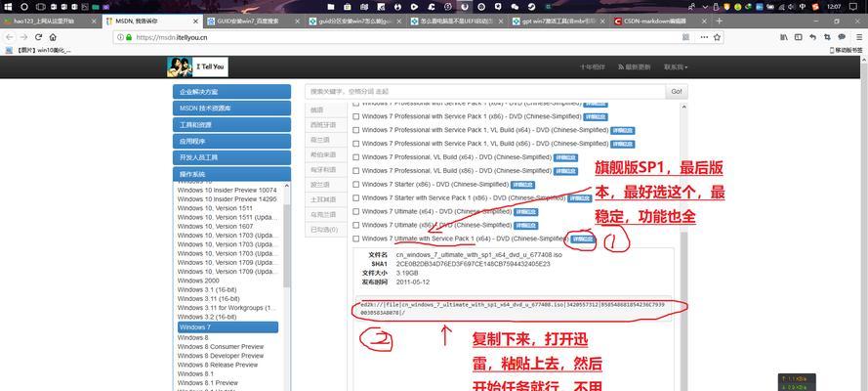Check Windows 7 Professional, VL Build (x86)
Screen dimensions: 868x391
click(356, 171)
